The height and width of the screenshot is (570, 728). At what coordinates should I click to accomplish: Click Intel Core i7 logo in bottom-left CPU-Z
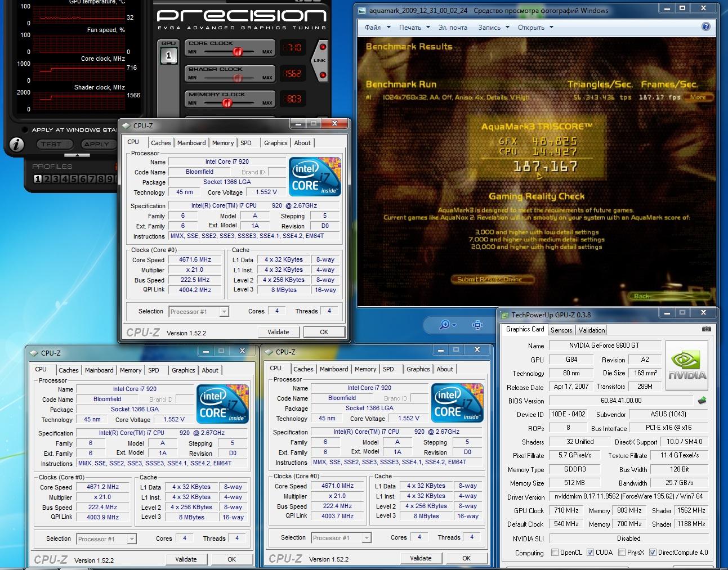click(x=222, y=404)
